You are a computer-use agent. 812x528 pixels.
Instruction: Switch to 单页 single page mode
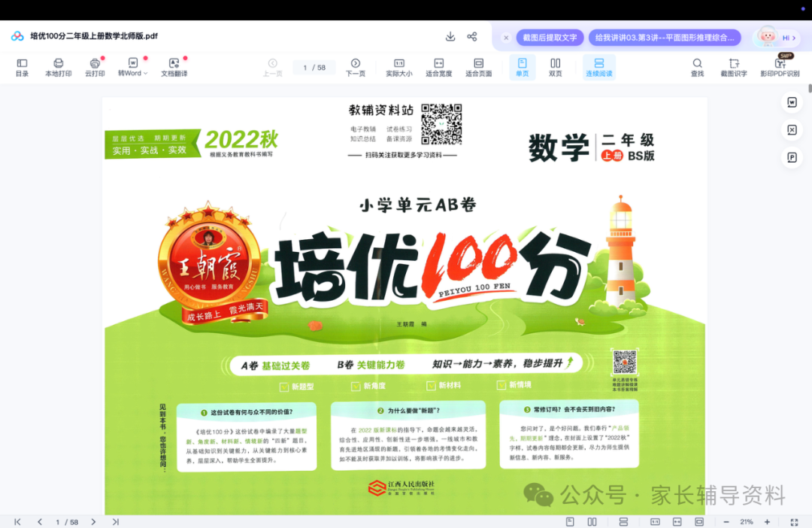(x=522, y=68)
